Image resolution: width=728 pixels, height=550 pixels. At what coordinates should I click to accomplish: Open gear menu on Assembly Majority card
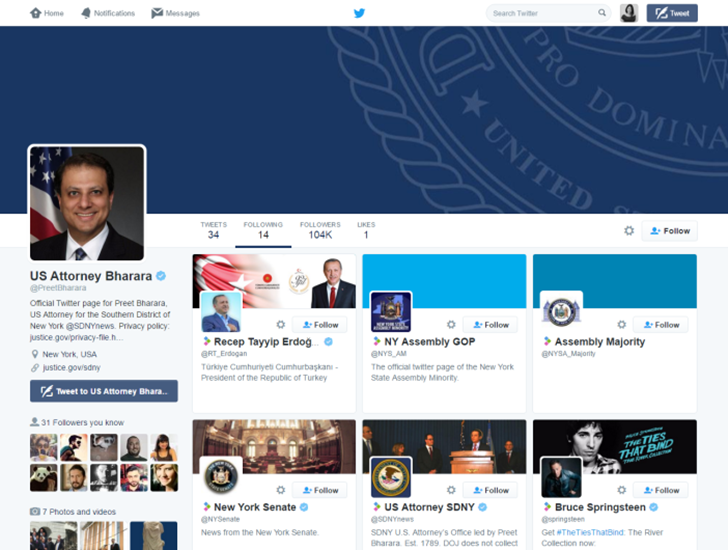coord(622,324)
